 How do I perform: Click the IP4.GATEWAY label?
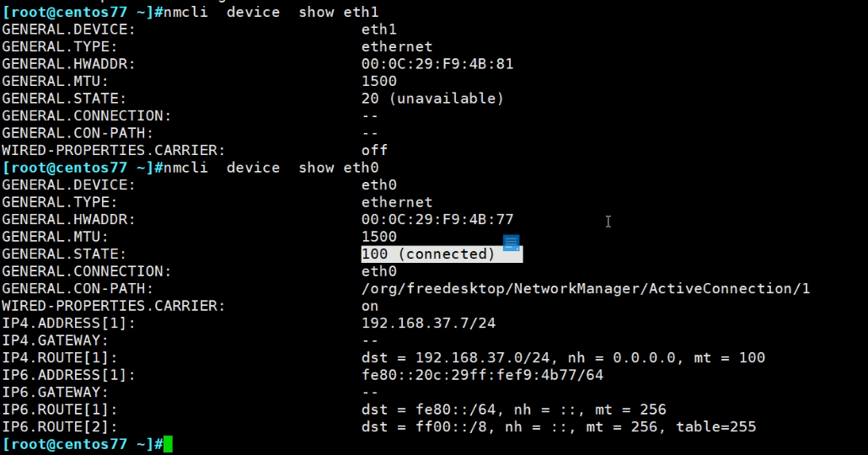pyautogui.click(x=55, y=340)
